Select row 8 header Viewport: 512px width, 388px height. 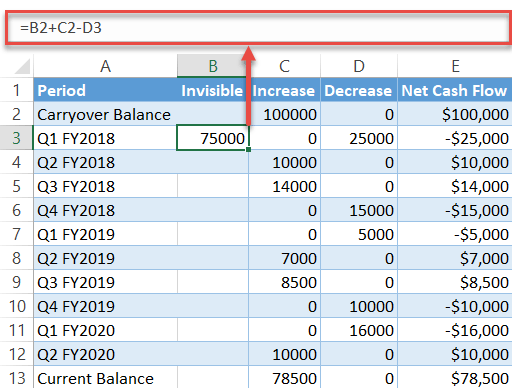17,258
